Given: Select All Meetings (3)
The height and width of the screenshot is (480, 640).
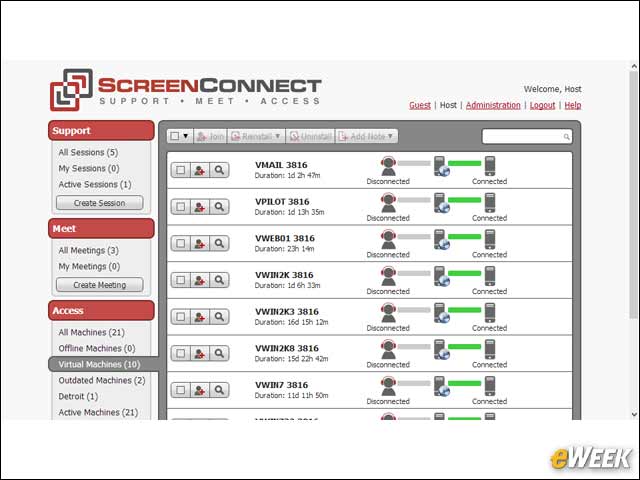Looking at the screenshot, I should click(89, 250).
